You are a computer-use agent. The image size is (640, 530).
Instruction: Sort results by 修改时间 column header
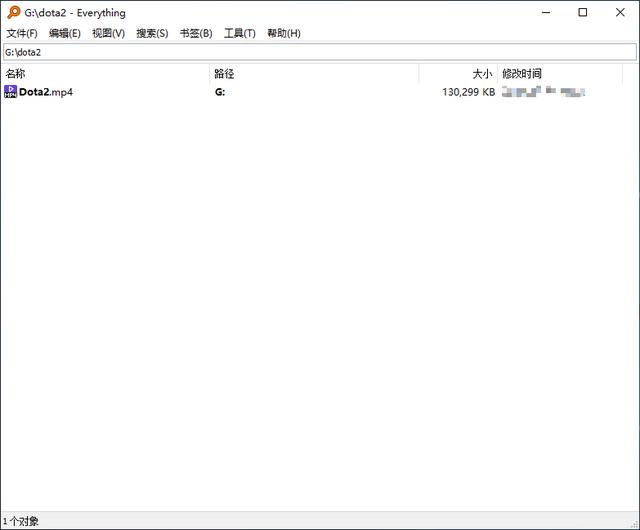pos(560,73)
